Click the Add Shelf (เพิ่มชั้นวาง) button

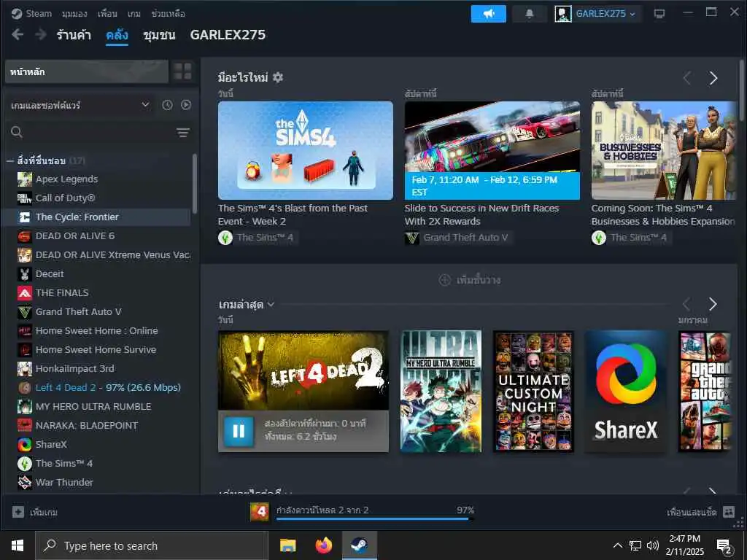coord(469,280)
